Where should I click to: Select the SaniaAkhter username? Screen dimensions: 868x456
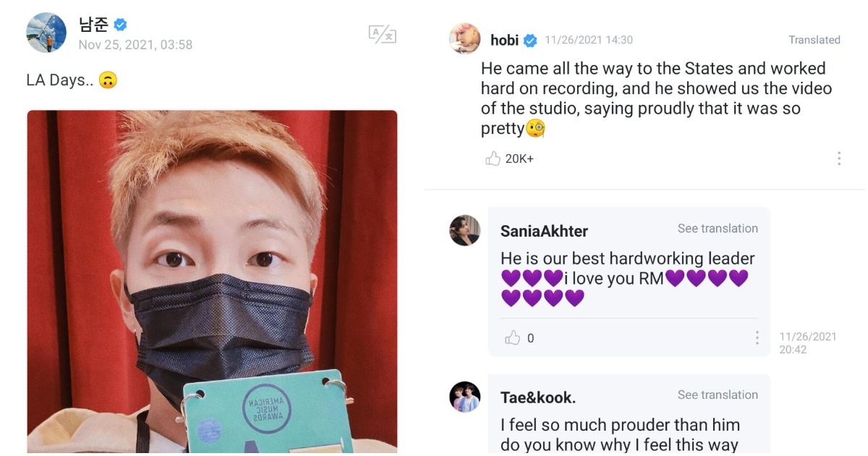click(x=544, y=231)
